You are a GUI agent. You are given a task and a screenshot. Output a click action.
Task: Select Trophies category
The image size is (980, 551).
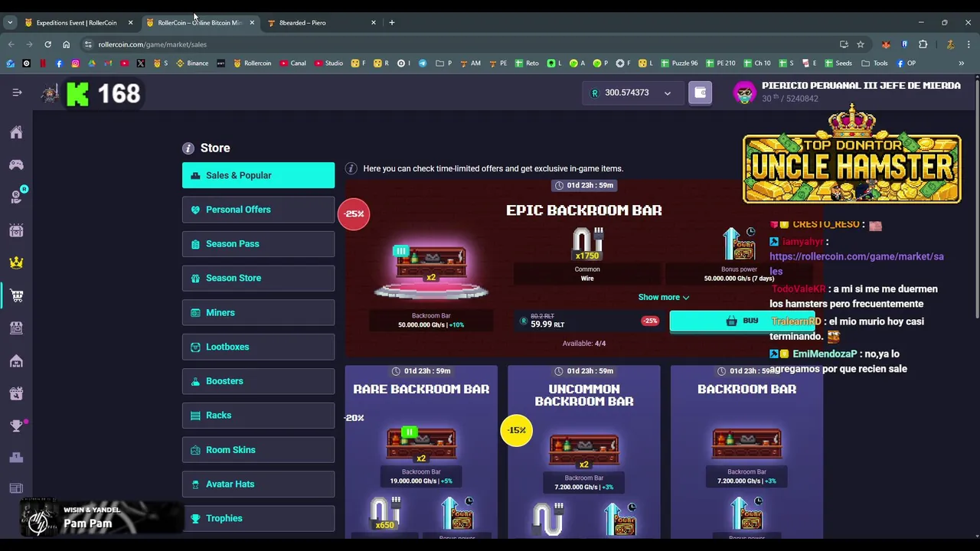[x=258, y=518]
